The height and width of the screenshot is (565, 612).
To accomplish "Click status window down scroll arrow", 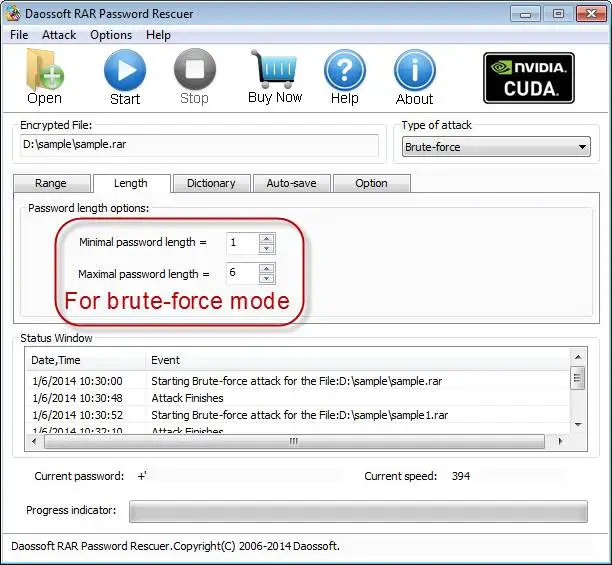I will [x=578, y=425].
